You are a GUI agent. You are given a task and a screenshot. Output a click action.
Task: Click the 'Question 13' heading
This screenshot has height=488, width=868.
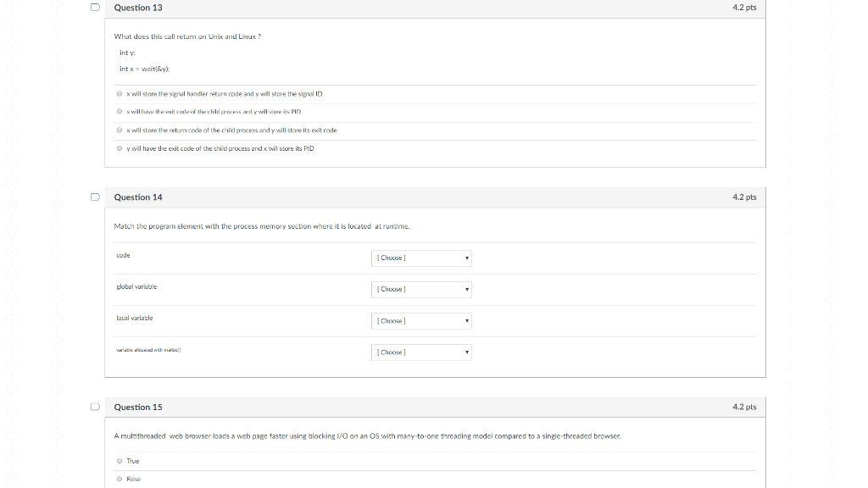pyautogui.click(x=138, y=8)
